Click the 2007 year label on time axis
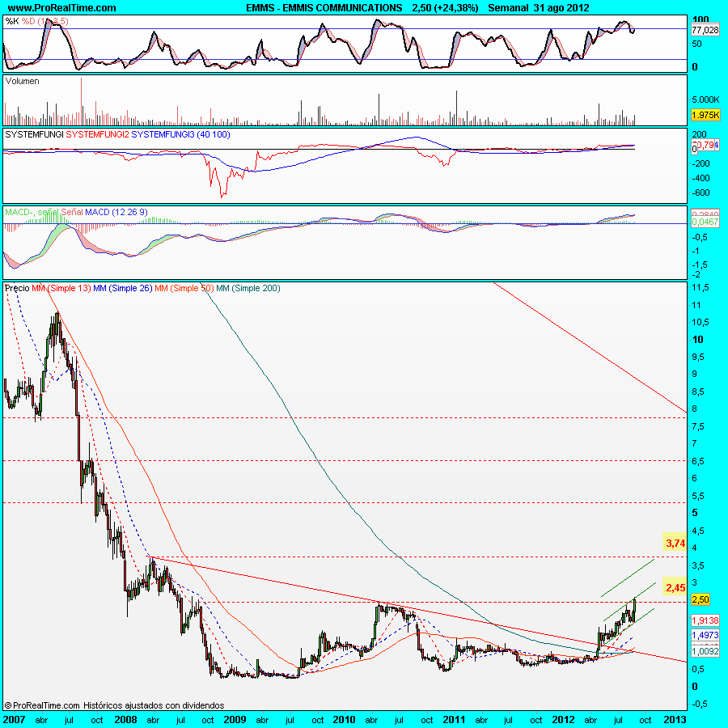The height and width of the screenshot is (728, 728). [15, 720]
